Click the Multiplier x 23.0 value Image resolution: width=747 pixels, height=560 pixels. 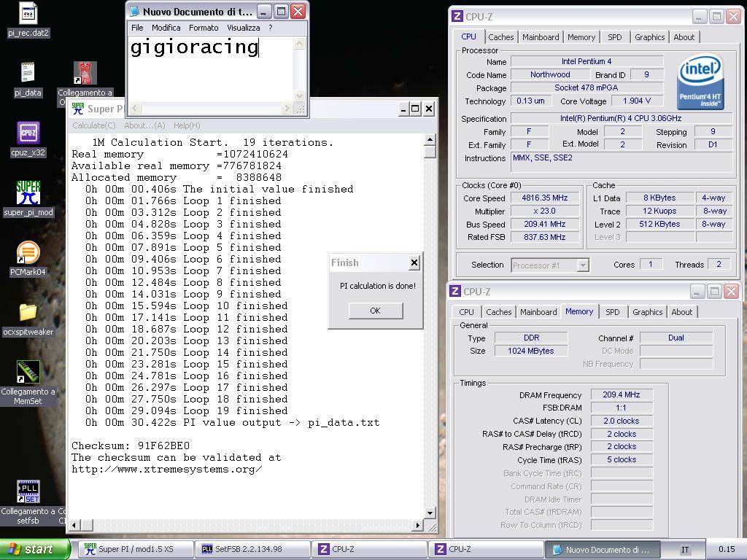544,211
